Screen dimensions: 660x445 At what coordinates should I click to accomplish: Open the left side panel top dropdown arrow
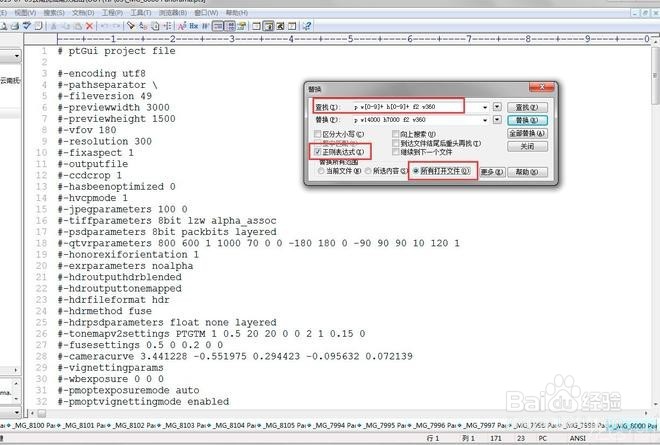click(x=16, y=56)
